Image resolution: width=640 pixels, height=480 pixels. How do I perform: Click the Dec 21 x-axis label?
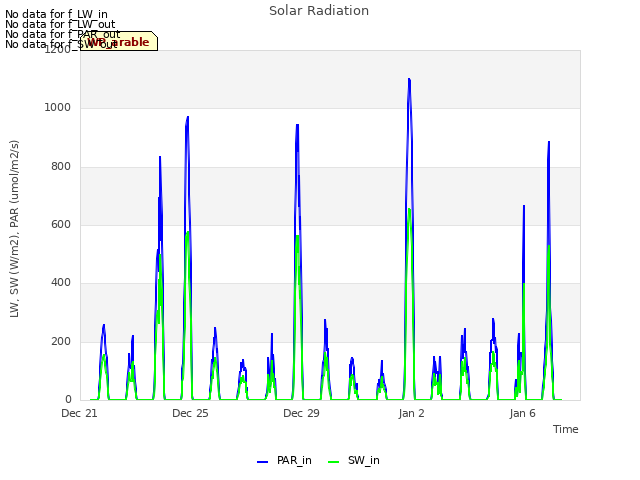coord(79,413)
